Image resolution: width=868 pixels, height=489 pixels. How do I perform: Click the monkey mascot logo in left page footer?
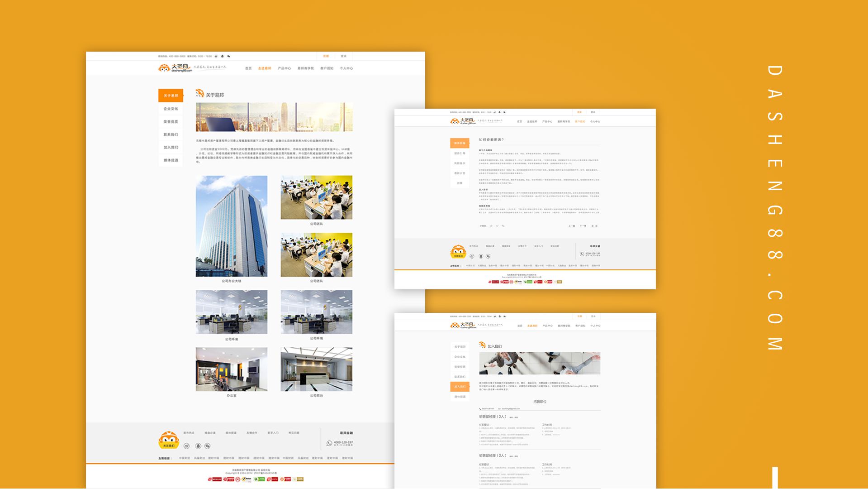pyautogui.click(x=169, y=440)
